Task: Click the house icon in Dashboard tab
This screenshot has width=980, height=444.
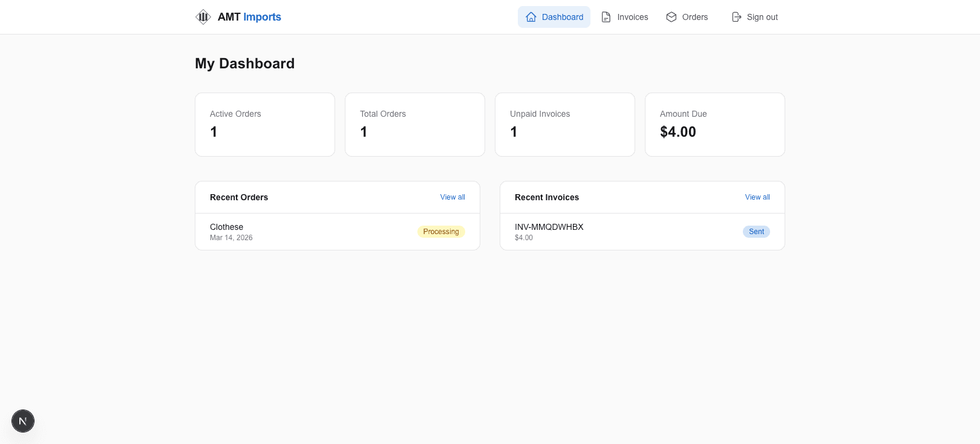Action: [531, 17]
